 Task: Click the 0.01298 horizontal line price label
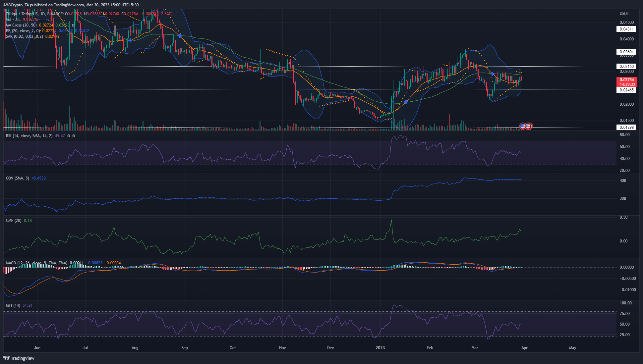pos(626,128)
